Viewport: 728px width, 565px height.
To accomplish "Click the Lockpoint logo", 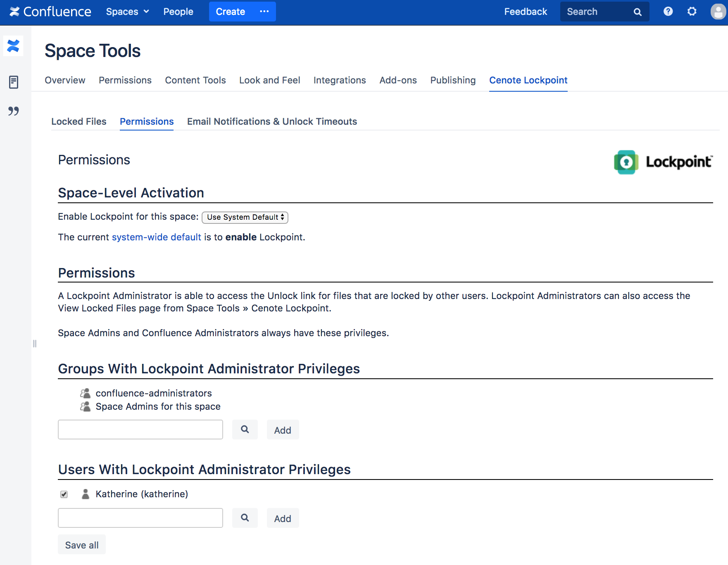I will (663, 162).
